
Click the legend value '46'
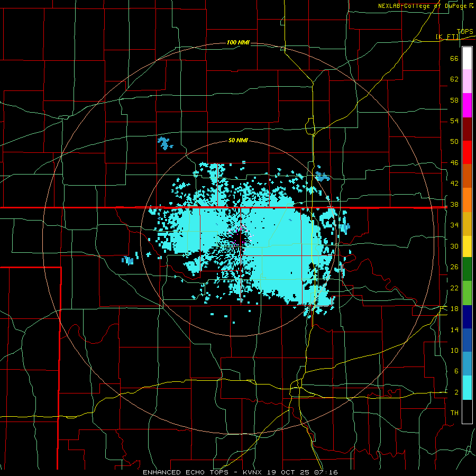click(x=454, y=162)
